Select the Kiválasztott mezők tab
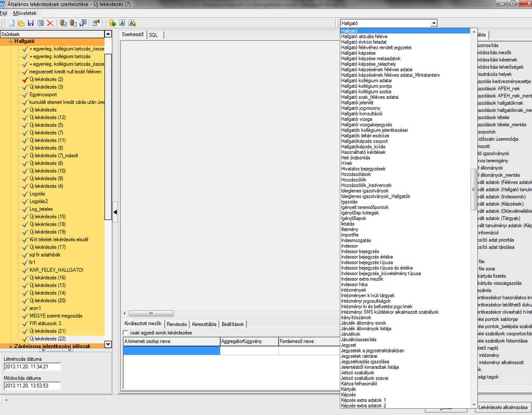532x415 pixels. tap(143, 323)
